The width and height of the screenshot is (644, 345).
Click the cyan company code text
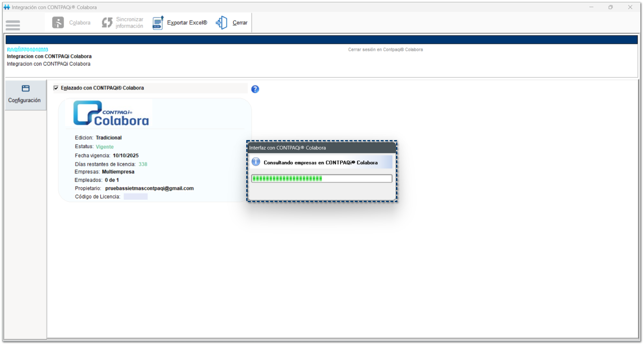pos(28,49)
